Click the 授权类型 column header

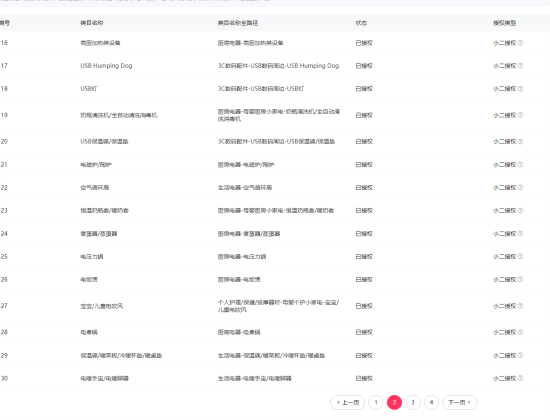(504, 23)
